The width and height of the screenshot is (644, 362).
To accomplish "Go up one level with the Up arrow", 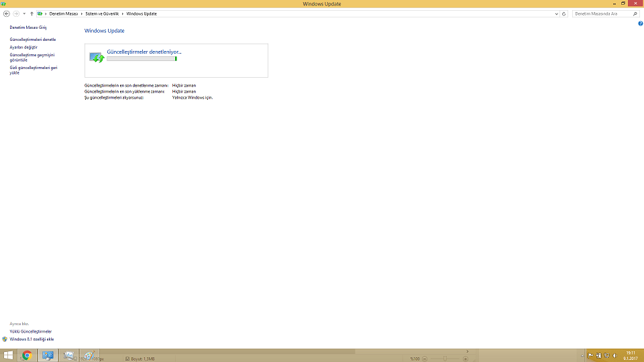I will [32, 14].
